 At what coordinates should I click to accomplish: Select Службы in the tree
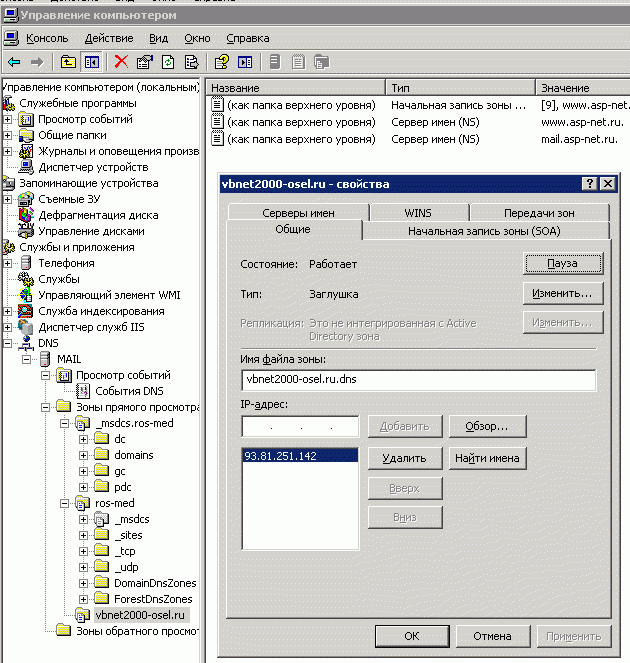[59, 279]
